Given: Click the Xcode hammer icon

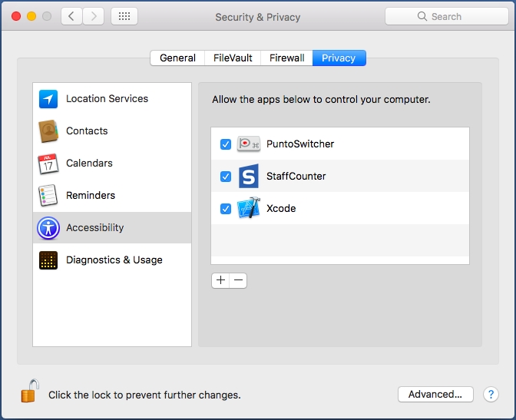Looking at the screenshot, I should pos(249,208).
